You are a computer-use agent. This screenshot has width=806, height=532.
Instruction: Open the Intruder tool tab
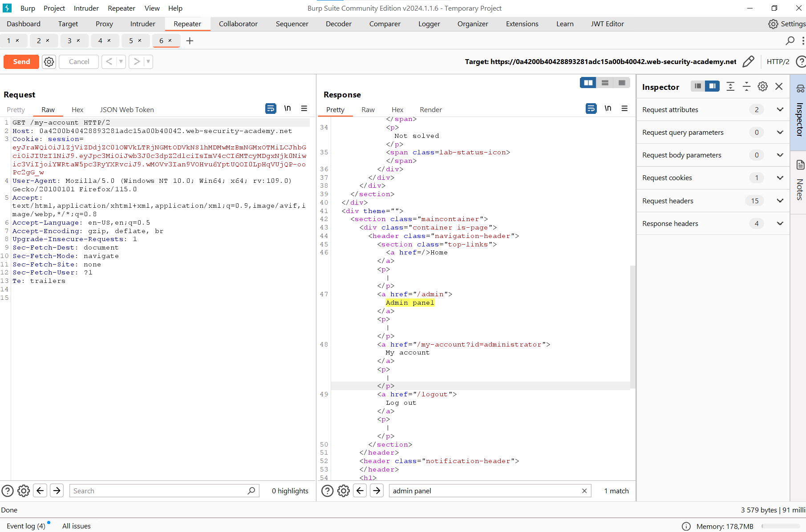[x=143, y=24]
